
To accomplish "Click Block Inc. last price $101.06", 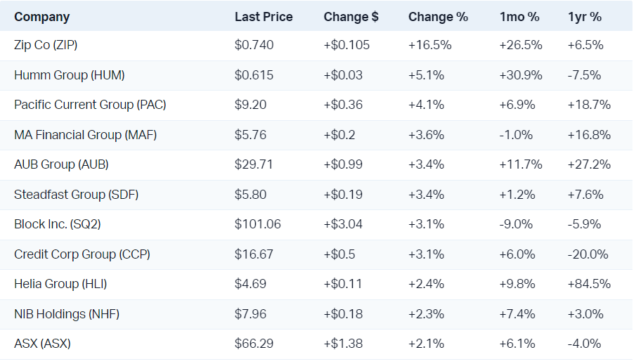I will point(258,224).
